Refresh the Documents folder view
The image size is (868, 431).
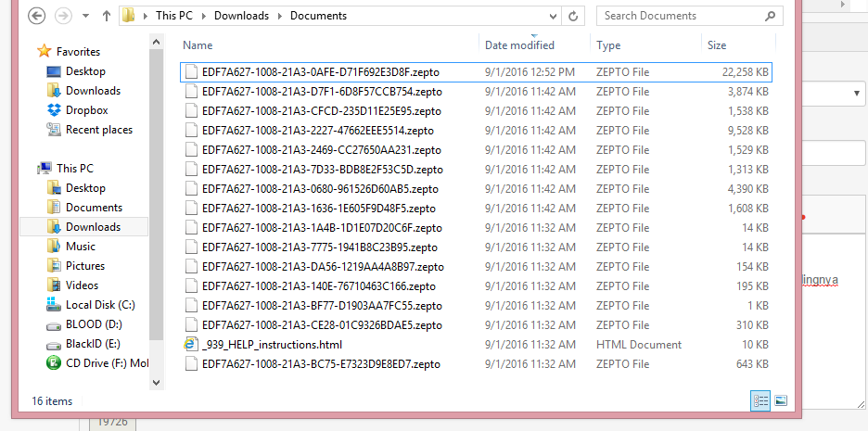[573, 16]
